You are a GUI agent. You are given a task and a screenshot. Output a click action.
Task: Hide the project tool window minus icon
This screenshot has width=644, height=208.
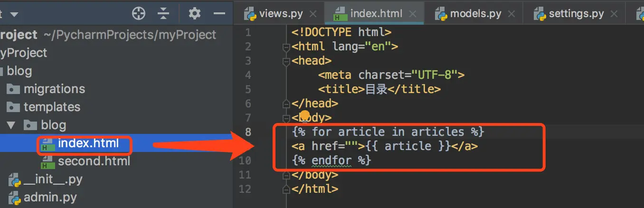coord(219,13)
